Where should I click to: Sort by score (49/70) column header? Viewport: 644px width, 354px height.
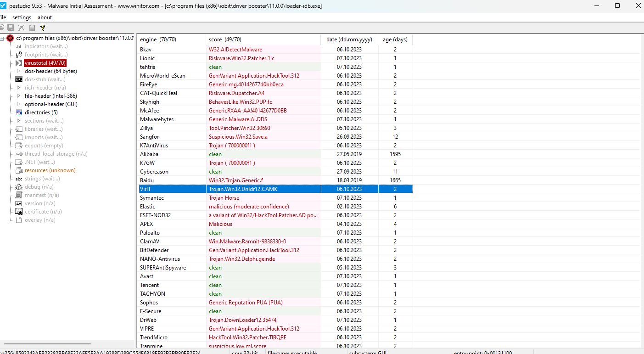click(x=263, y=39)
